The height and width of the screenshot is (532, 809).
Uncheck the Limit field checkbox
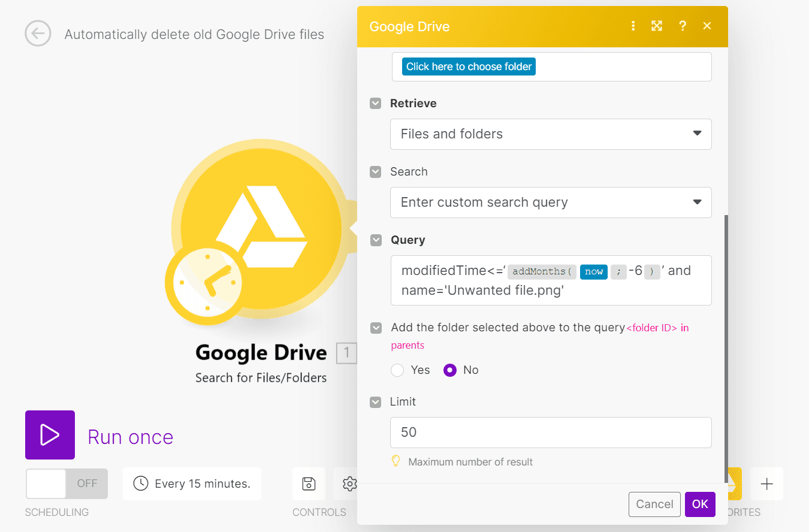point(375,402)
